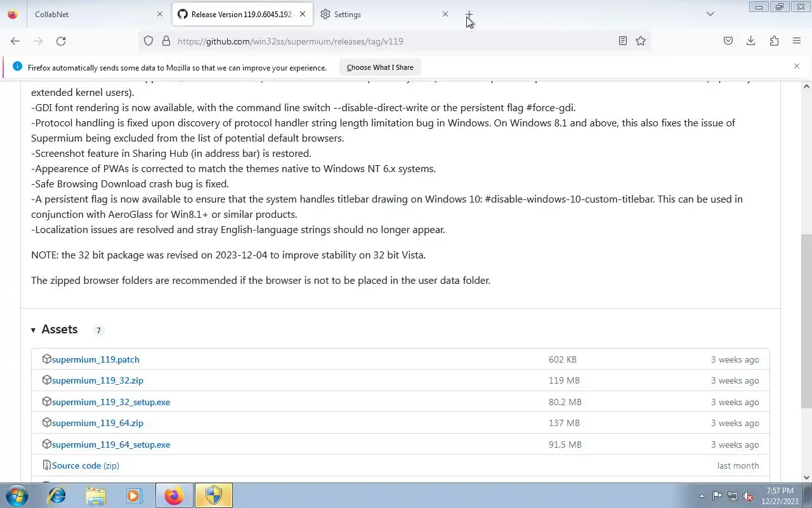Click the Firefox taskbar button
This screenshot has width=812, height=508.
click(174, 495)
